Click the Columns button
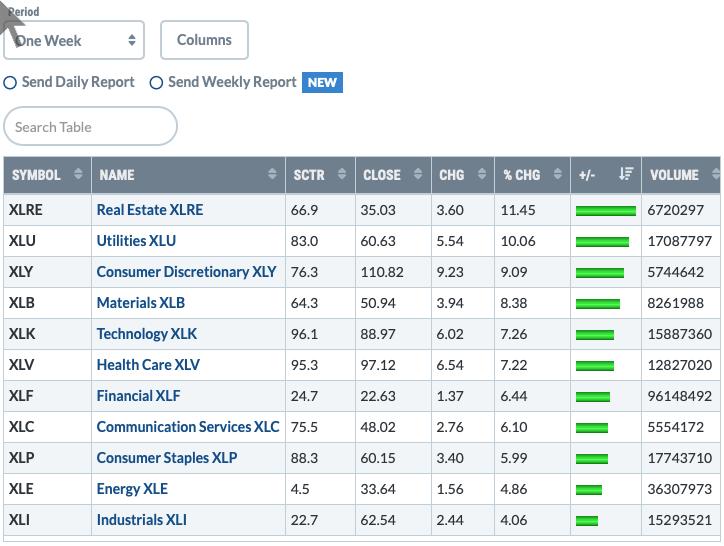 click(204, 40)
